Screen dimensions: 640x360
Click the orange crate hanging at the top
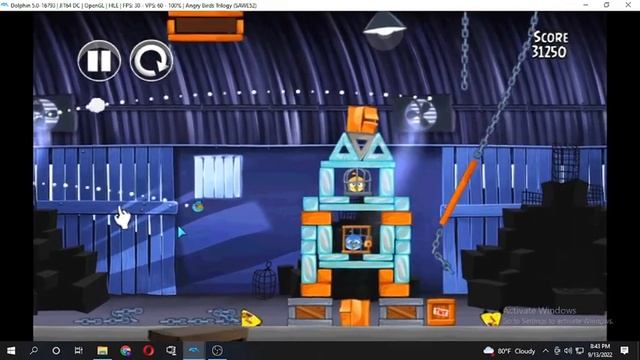click(x=205, y=26)
